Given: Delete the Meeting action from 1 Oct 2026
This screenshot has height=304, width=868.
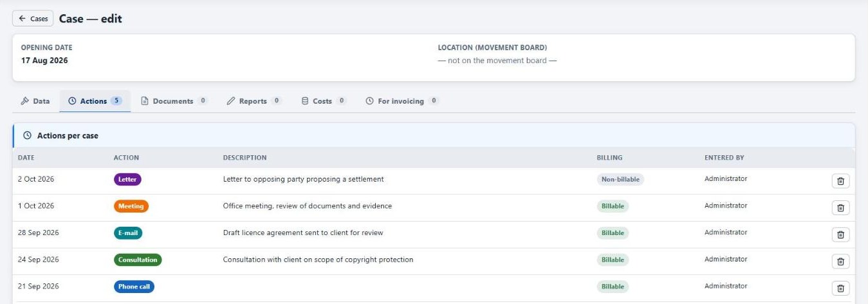Looking at the screenshot, I should [x=840, y=207].
